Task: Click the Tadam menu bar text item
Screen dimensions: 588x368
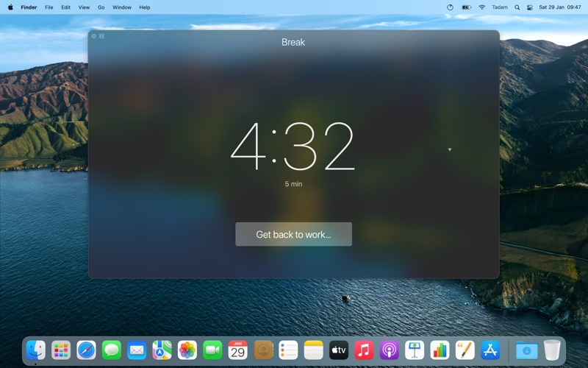Action: point(500,7)
